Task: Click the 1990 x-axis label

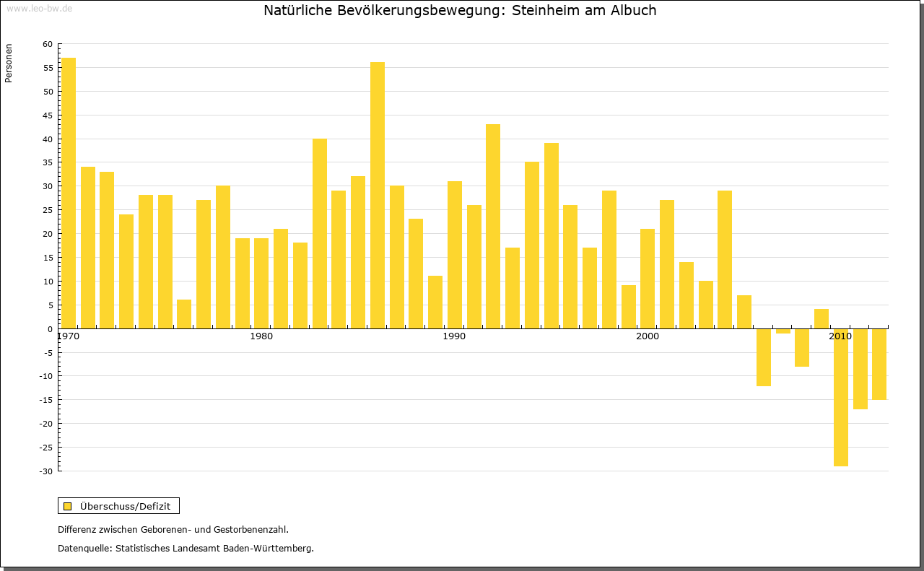Action: tap(454, 337)
